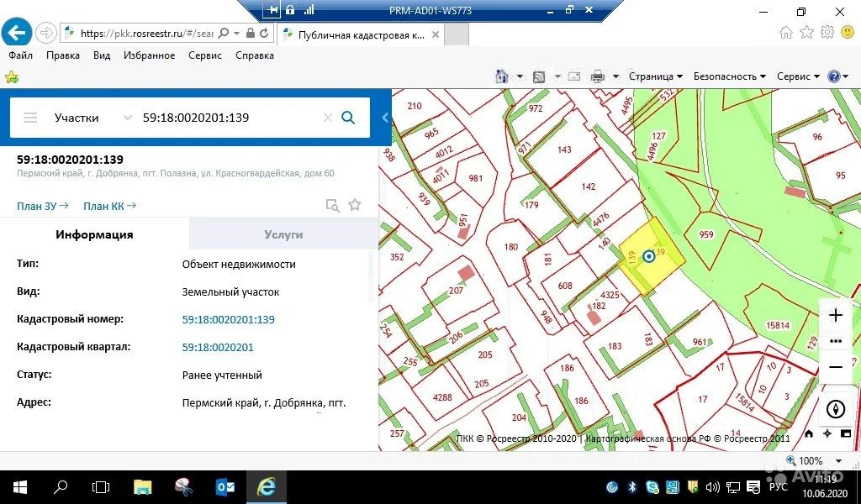Image resolution: width=861 pixels, height=504 pixels.
Task: Open the Избранное menu
Action: point(150,55)
